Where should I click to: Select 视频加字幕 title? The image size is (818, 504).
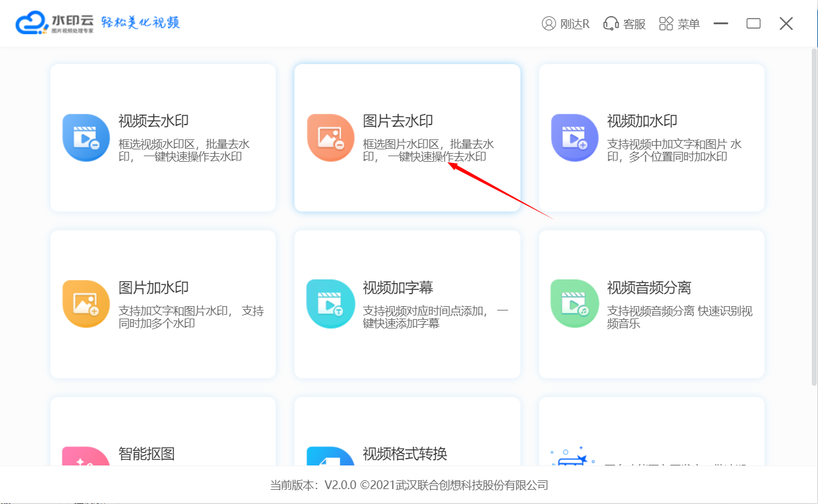[x=398, y=287]
